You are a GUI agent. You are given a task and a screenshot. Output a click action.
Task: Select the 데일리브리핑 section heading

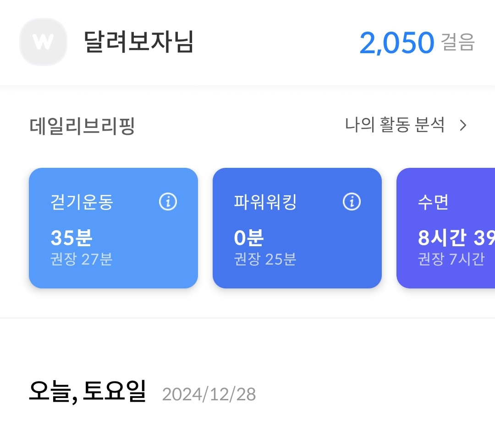tap(82, 126)
